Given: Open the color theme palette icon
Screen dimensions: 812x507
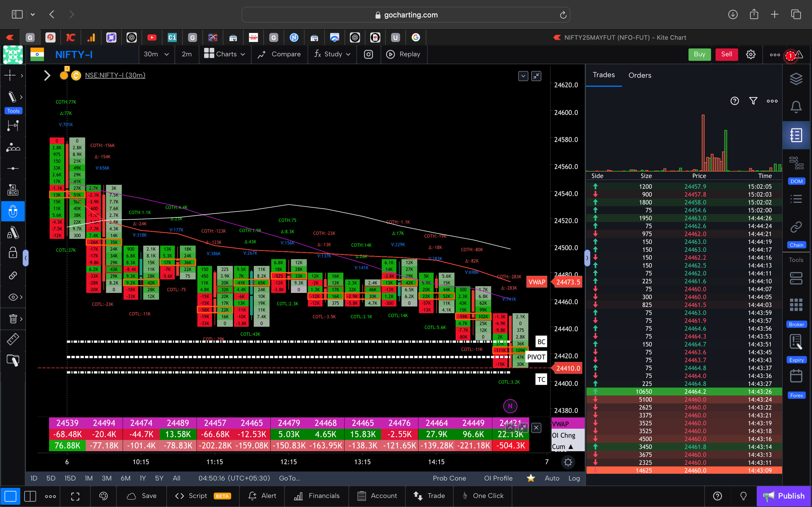Looking at the screenshot, I should 103,496.
